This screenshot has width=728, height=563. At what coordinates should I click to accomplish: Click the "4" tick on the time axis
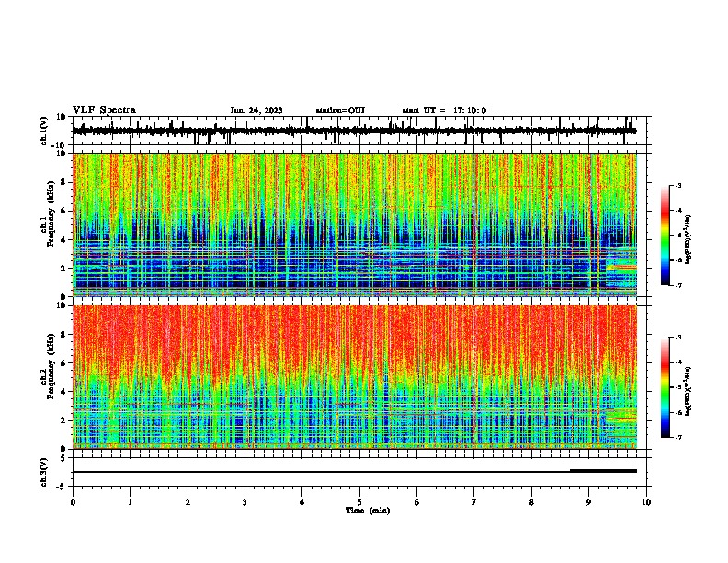click(302, 502)
